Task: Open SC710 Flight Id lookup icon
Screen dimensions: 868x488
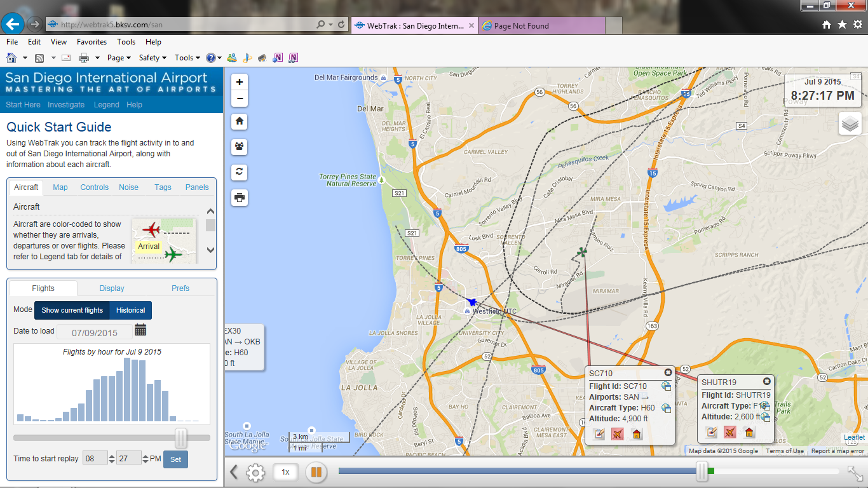Action: (x=667, y=386)
